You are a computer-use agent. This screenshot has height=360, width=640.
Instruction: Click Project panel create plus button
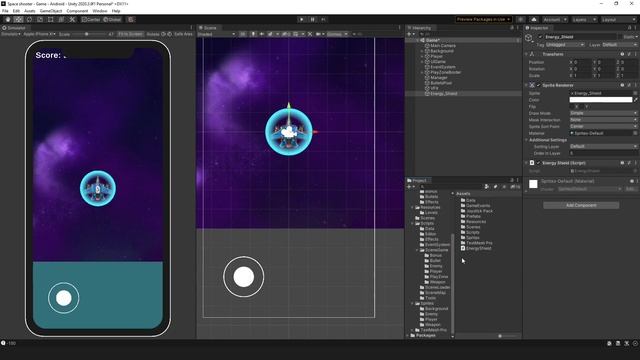[x=410, y=187]
